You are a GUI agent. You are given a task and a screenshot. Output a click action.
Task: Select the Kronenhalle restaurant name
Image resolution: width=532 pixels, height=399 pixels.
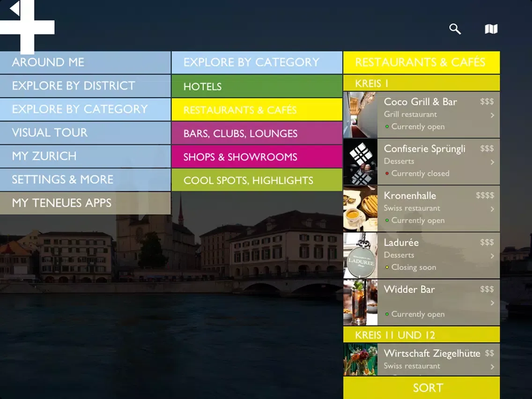pos(410,196)
